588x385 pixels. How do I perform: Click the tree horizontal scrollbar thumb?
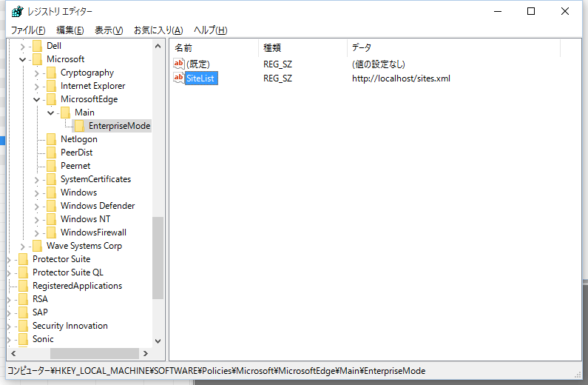pyautogui.click(x=95, y=353)
